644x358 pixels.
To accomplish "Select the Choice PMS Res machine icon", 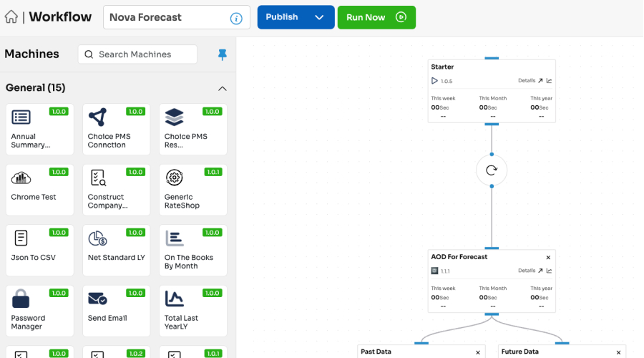I will coord(174,117).
